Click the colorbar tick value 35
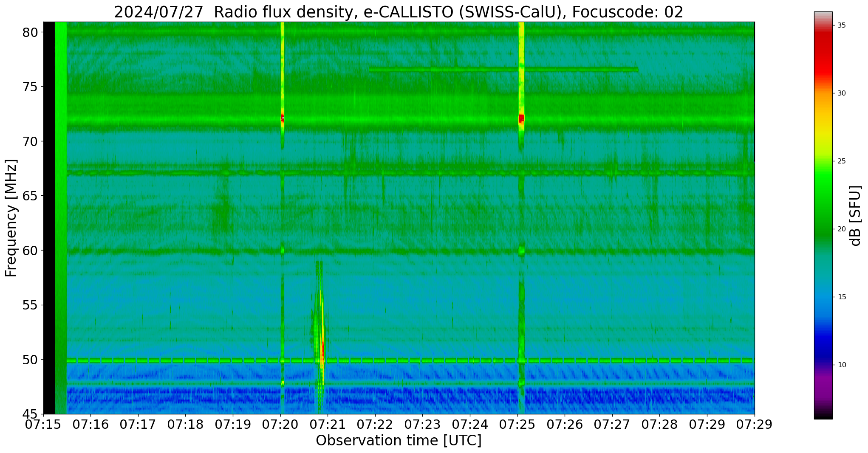This screenshot has width=868, height=453. click(x=842, y=25)
